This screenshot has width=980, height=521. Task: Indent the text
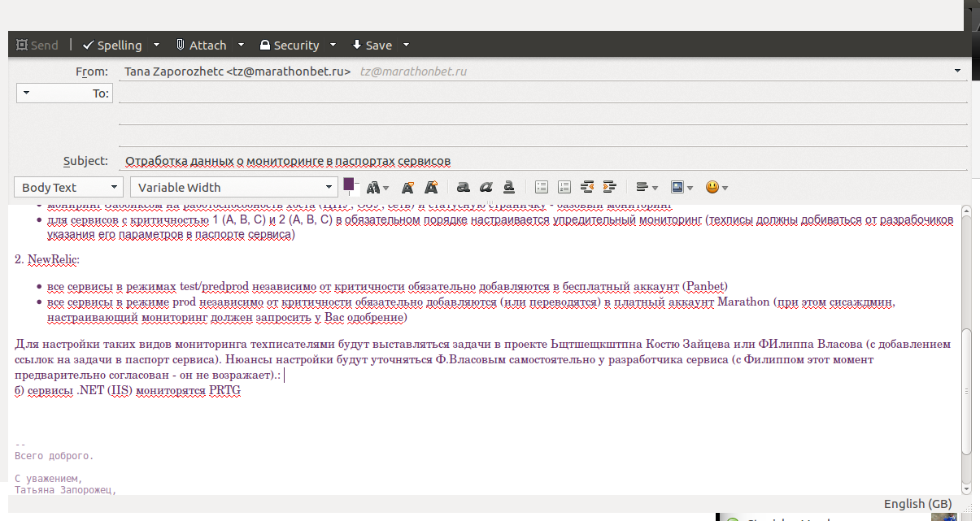pos(610,187)
